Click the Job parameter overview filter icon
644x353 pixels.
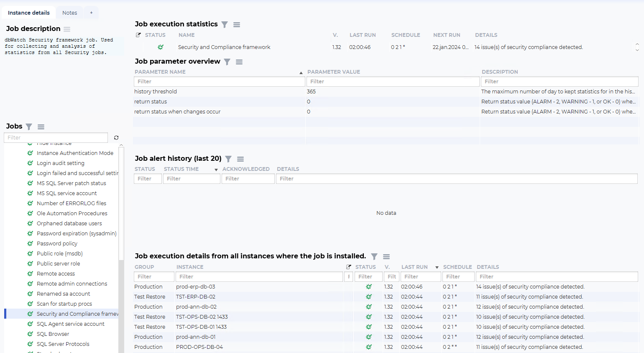pyautogui.click(x=227, y=62)
